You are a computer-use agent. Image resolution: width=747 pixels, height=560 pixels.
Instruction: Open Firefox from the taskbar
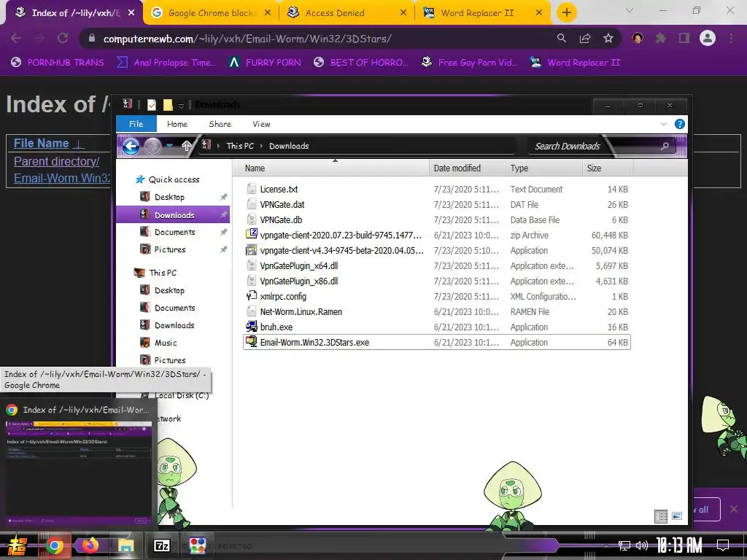90,545
